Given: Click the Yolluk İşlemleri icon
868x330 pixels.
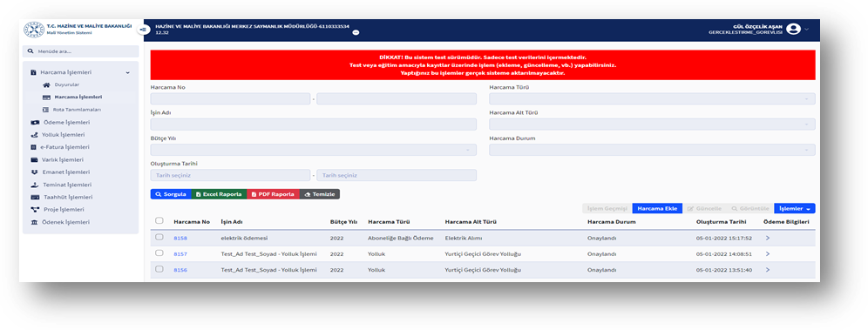Looking at the screenshot, I should tap(34, 135).
